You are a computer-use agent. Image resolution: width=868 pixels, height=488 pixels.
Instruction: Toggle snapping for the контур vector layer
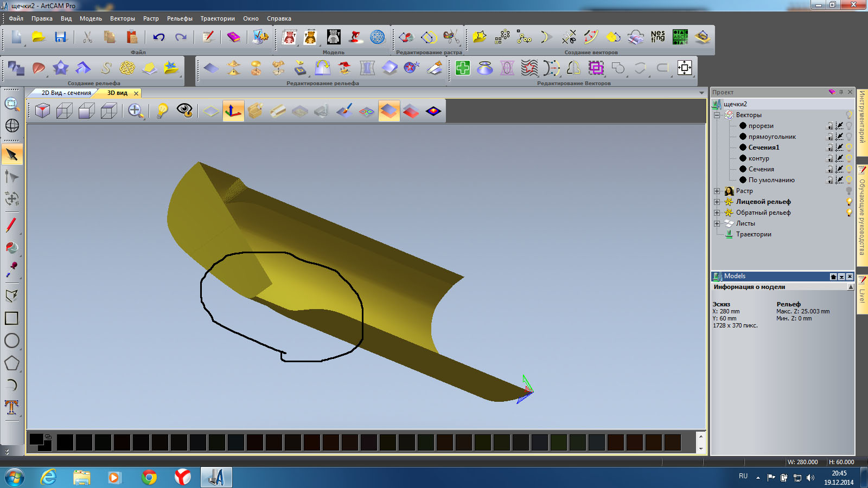tap(839, 158)
